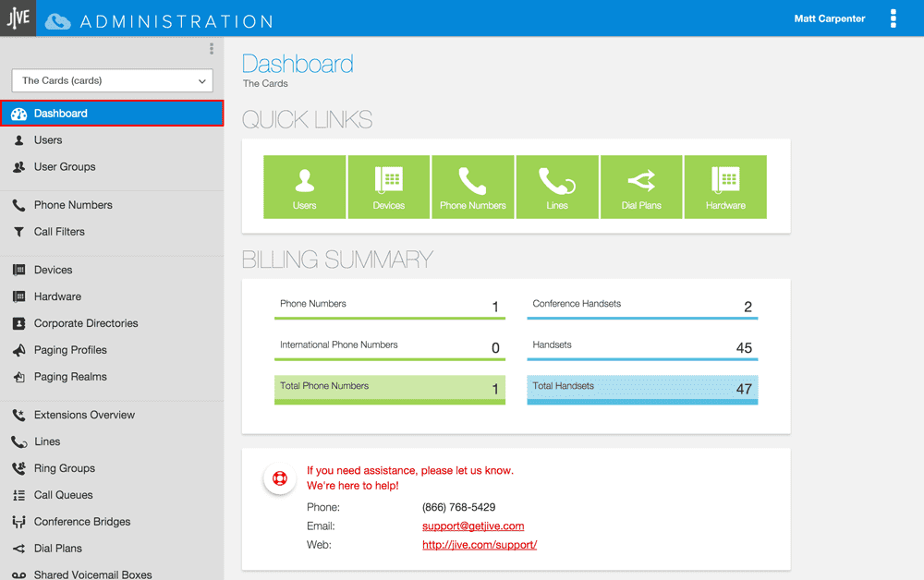Click the Total Handsets summary row
The height and width of the screenshot is (580, 924).
(x=642, y=389)
